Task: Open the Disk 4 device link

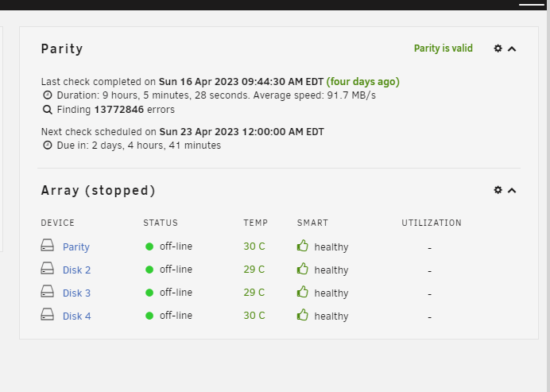Action: coord(77,316)
